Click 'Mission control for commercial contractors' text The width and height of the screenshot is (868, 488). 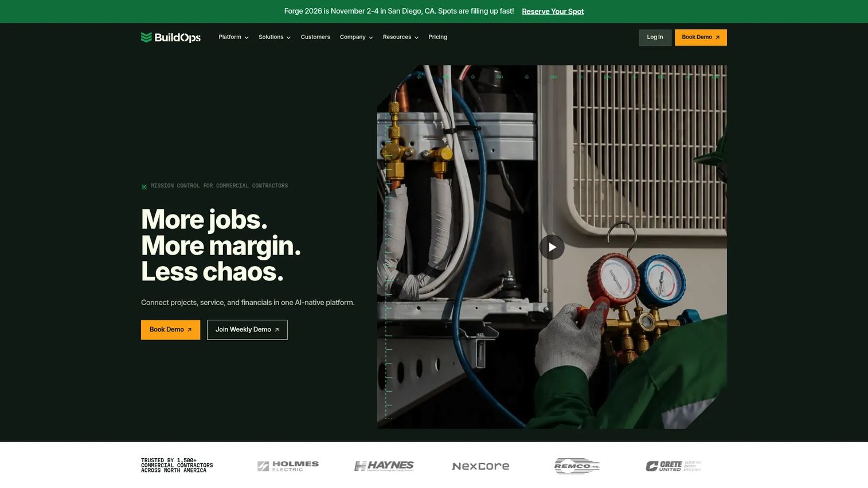click(219, 186)
